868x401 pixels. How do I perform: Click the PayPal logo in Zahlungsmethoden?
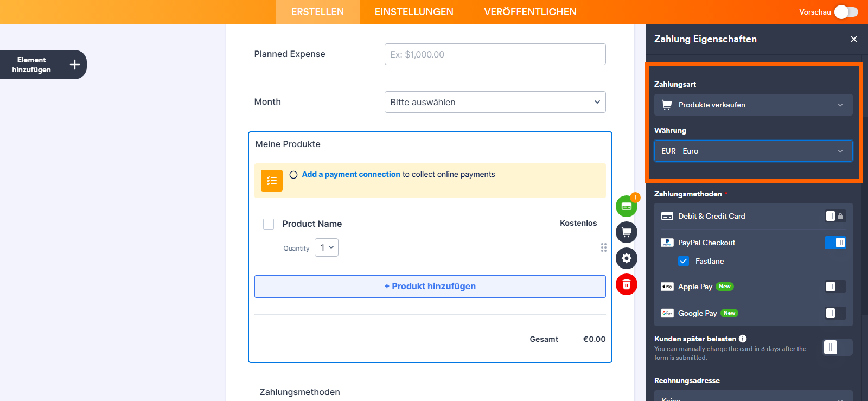[x=667, y=243]
